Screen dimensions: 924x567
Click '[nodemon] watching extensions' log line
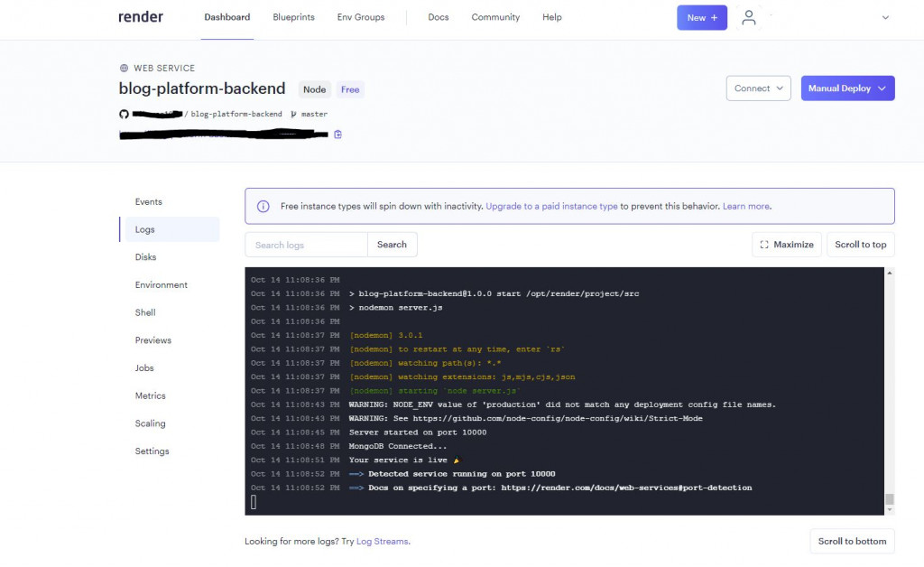point(462,376)
